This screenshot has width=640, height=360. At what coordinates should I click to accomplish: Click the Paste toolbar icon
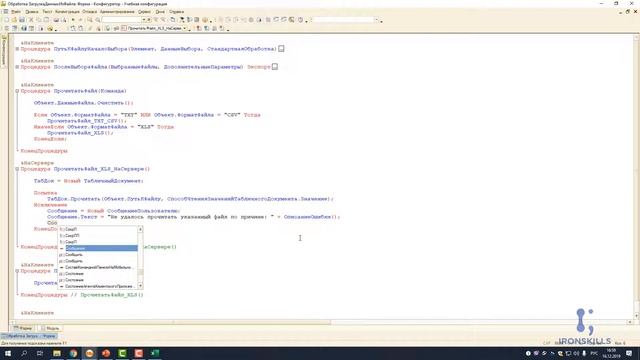[47, 20]
